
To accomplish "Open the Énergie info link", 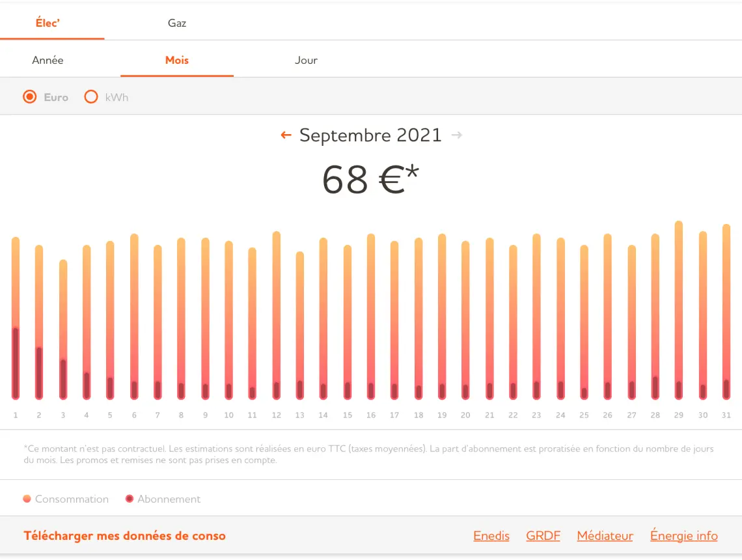I will [x=683, y=536].
